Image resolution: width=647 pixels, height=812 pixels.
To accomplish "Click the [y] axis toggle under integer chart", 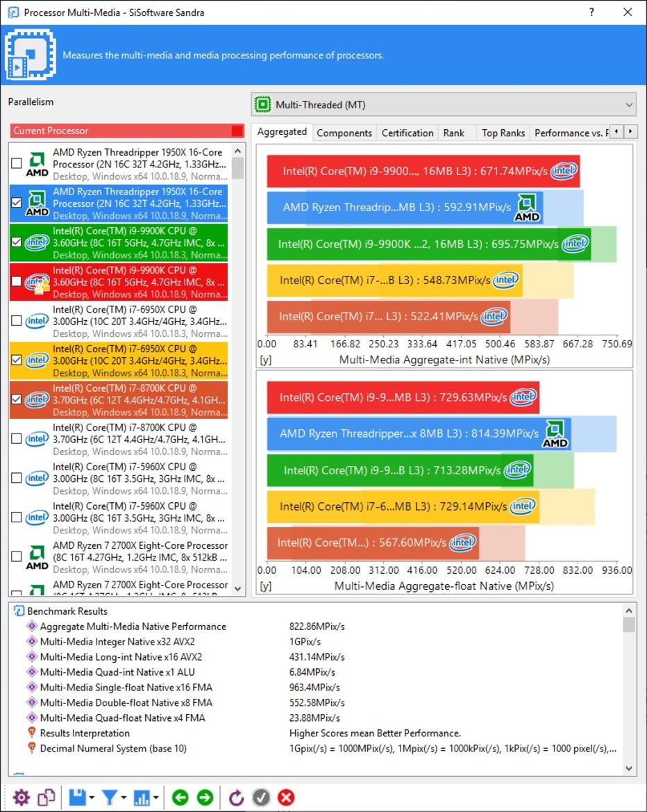I will (265, 360).
